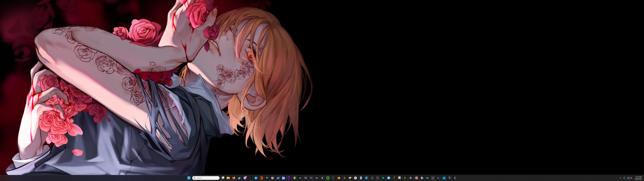Click the purple ring icon in taskbar
The height and width of the screenshot is (181, 644).
289,178
